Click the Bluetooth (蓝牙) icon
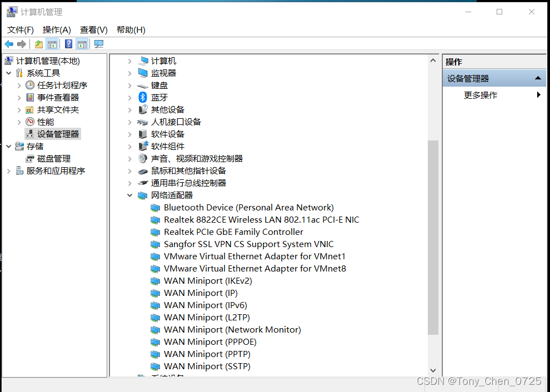The image size is (550, 392). [142, 97]
